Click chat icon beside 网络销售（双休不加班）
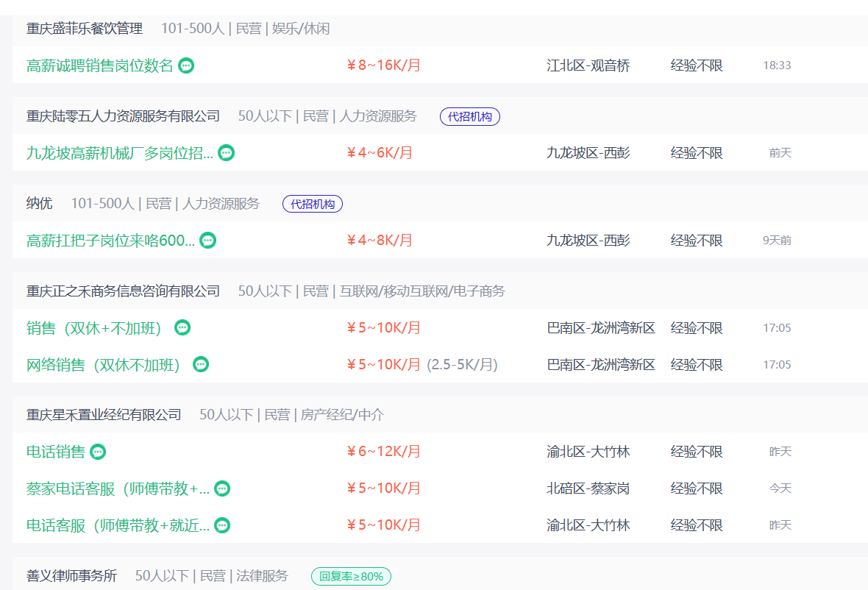Screen dimensions: 868x590 click(201, 364)
